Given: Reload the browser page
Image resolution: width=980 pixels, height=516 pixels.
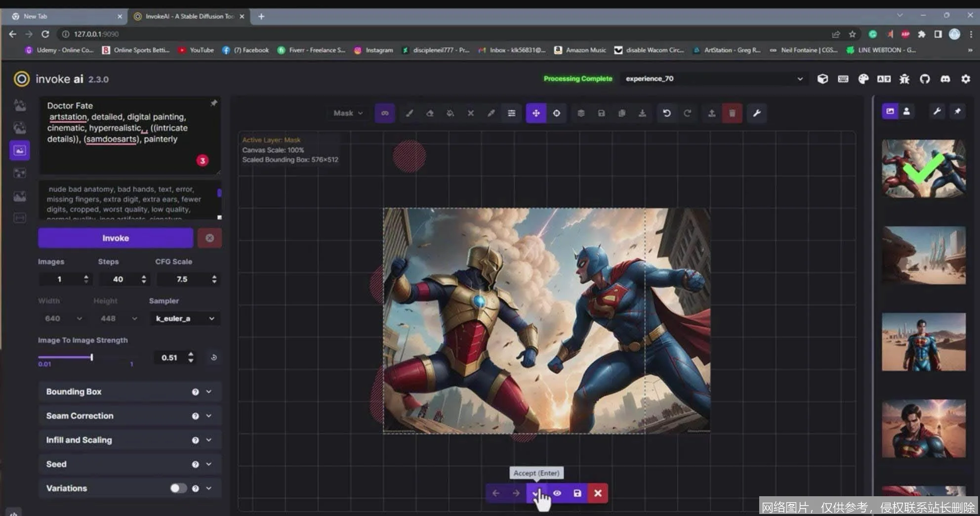Looking at the screenshot, I should pos(45,34).
